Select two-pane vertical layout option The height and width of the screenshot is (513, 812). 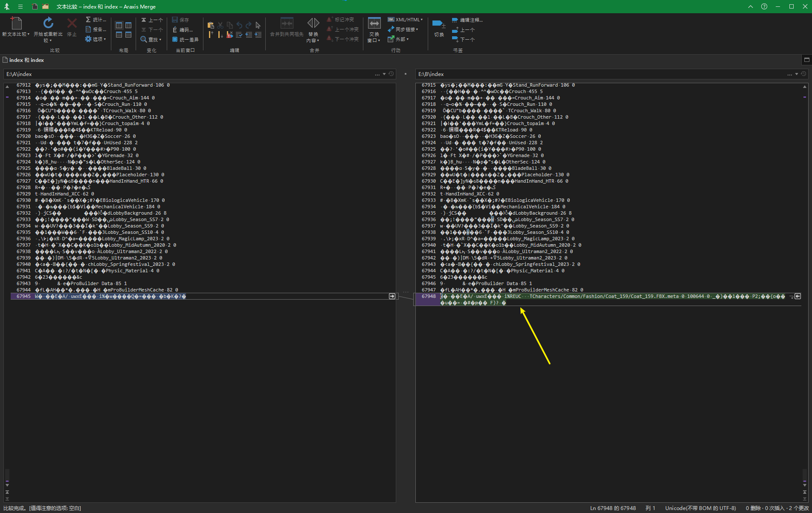pos(119,25)
